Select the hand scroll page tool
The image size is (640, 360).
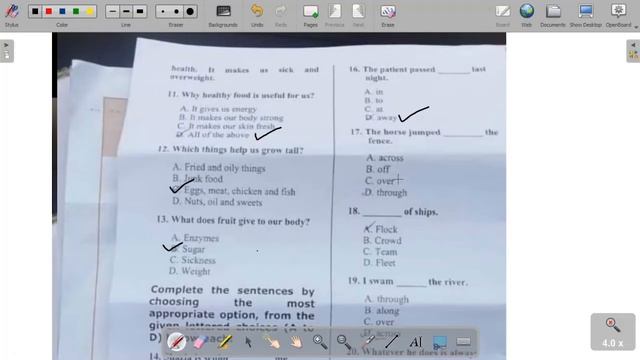(296, 342)
